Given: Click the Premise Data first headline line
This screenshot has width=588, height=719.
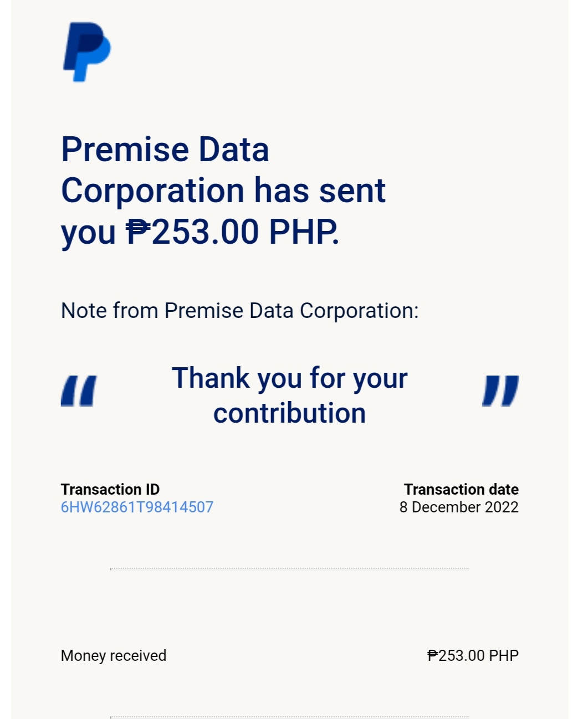Looking at the screenshot, I should pos(165,150).
